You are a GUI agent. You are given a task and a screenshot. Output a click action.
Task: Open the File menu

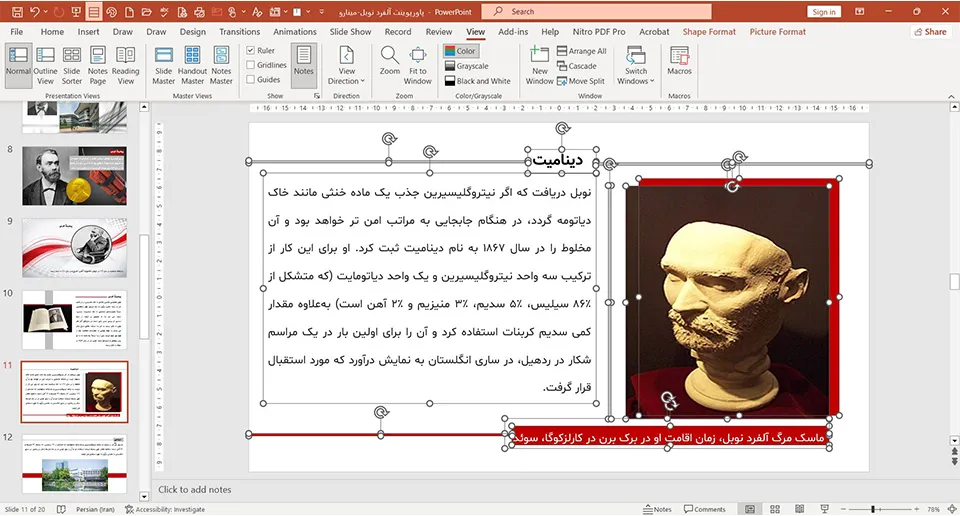click(x=17, y=32)
